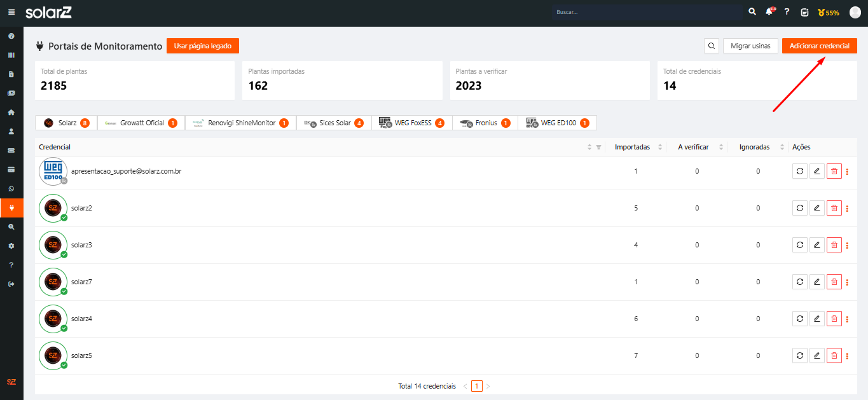Expand more options for solarz5 row
Viewport: 868px width, 400px height.
[x=847, y=355]
